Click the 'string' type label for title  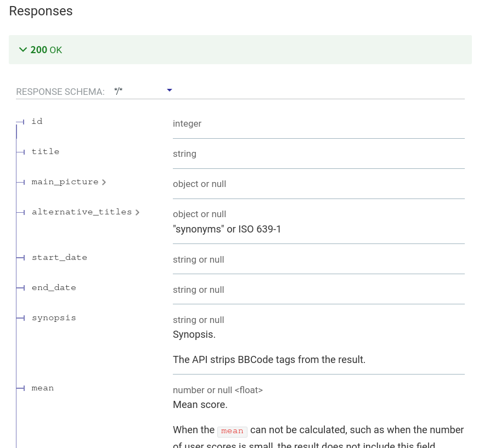click(184, 154)
